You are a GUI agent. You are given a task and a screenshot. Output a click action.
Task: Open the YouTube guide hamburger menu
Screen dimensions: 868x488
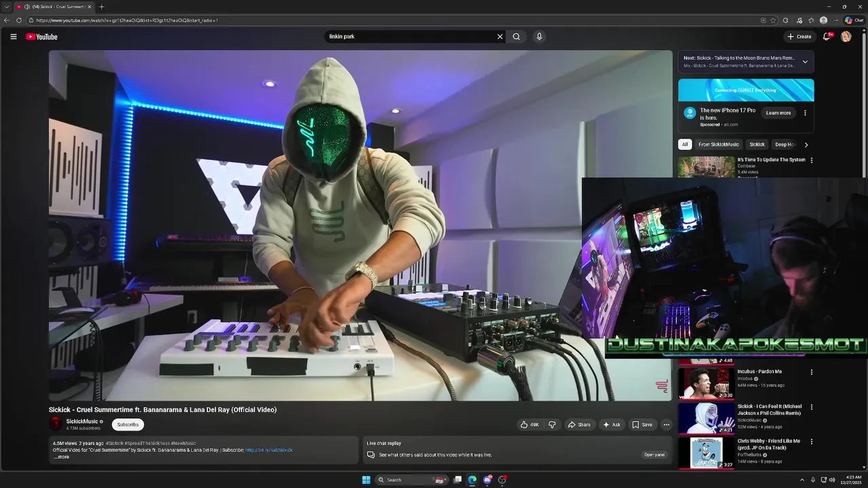[13, 37]
